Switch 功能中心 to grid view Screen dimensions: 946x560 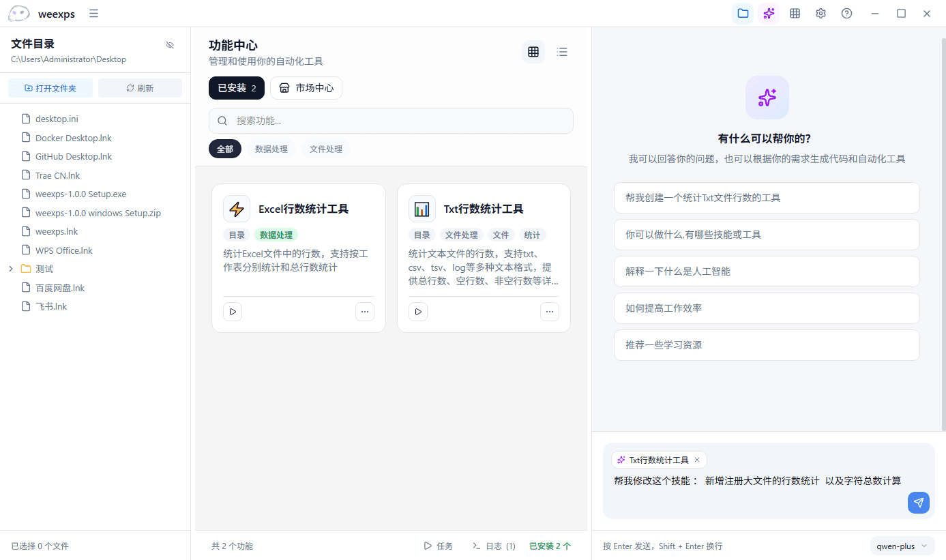[x=533, y=51]
